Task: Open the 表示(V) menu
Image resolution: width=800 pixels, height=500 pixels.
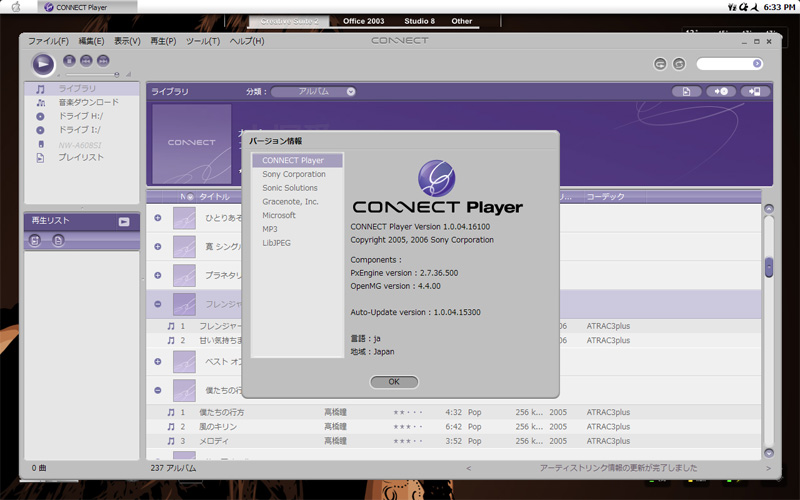Action: [127, 41]
